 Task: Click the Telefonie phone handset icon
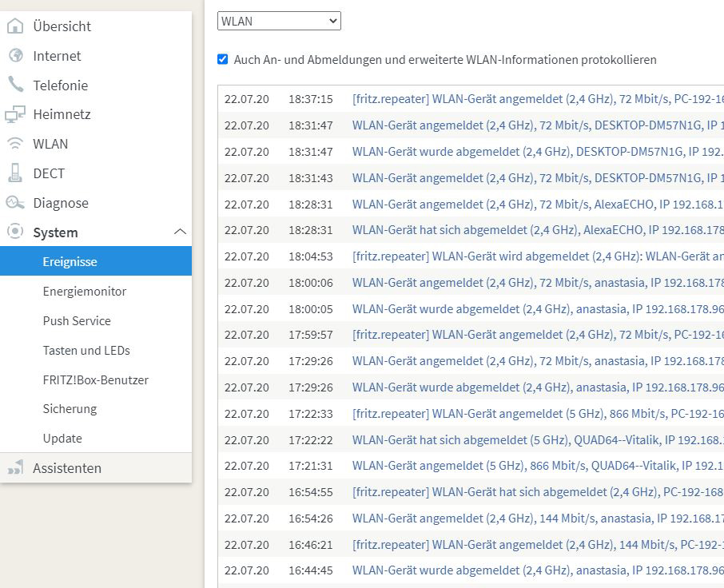tap(15, 85)
